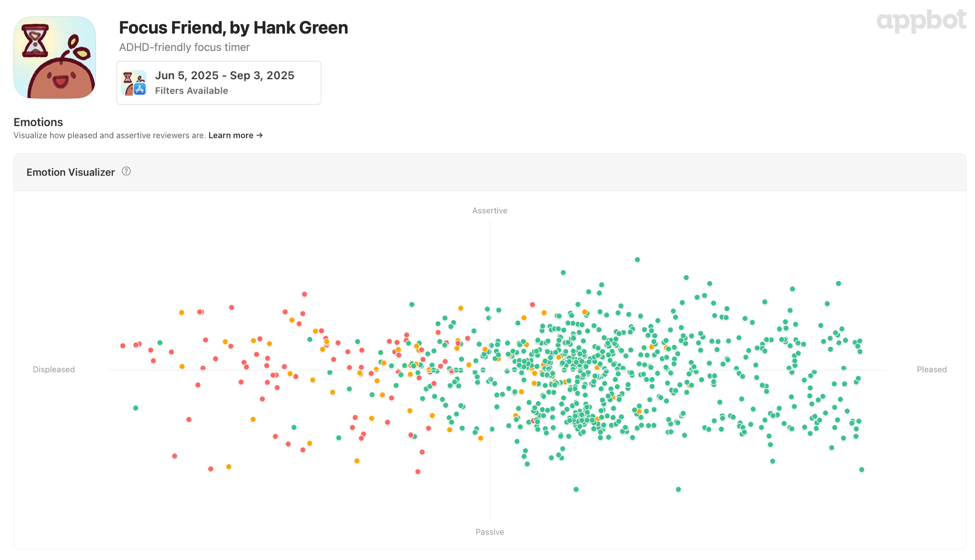Viewport: 975px width, 560px height.
Task: Click the 'Focus Friend, by Hank Green' title
Action: pyautogui.click(x=234, y=28)
